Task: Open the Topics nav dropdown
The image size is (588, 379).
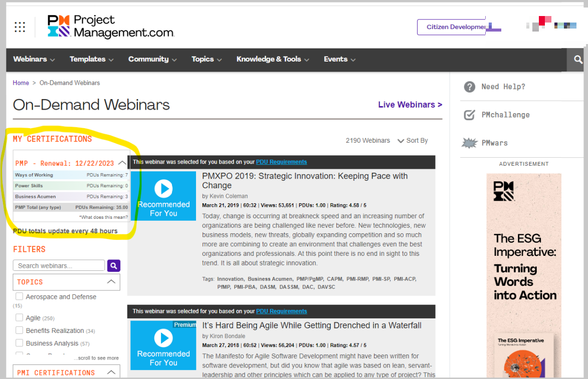Action: [x=207, y=59]
